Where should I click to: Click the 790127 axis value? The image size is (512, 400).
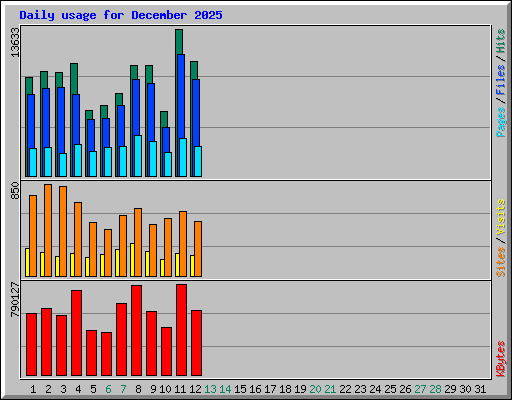(15, 300)
